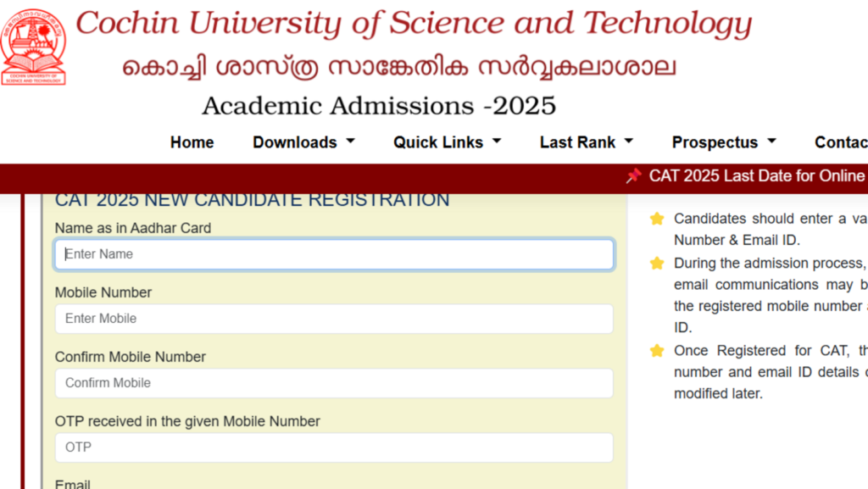Click the CUSAT university logo emblem
This screenshot has width=868, height=489.
(x=33, y=47)
